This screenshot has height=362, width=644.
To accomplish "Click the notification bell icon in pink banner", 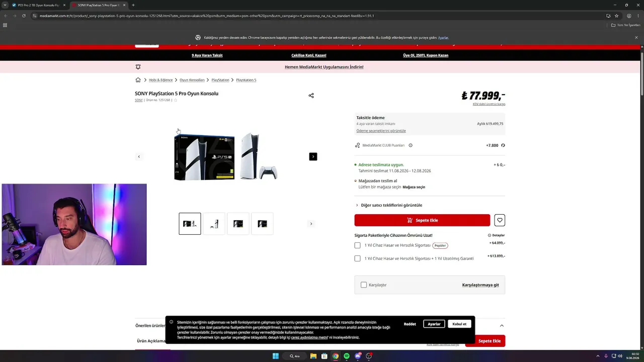I will click(138, 67).
